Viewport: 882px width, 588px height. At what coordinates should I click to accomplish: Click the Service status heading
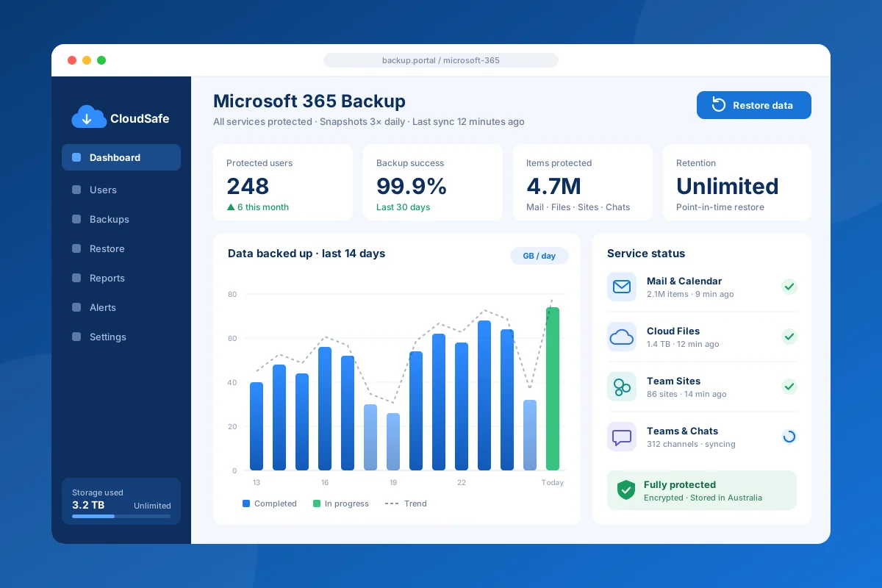coord(646,254)
